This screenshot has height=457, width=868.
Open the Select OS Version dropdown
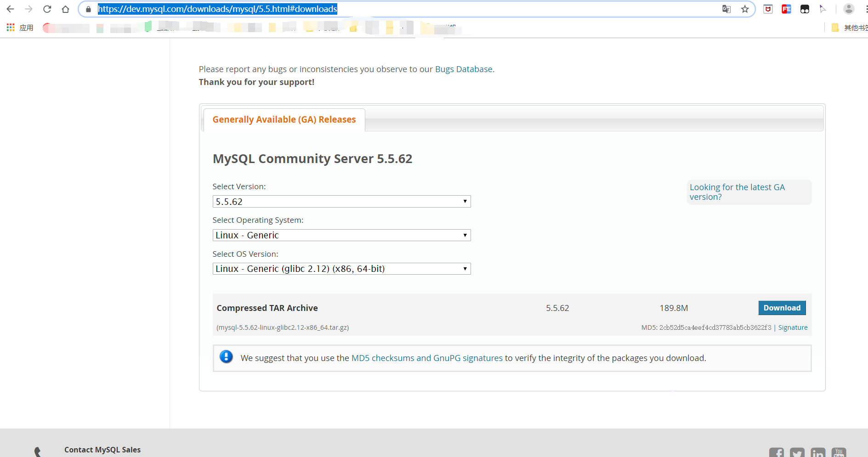point(341,269)
